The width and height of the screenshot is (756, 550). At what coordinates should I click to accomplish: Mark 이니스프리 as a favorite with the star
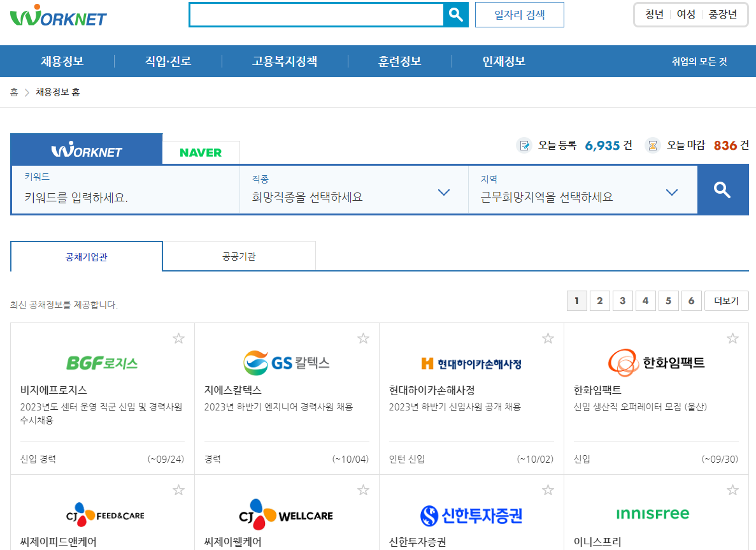tap(732, 490)
